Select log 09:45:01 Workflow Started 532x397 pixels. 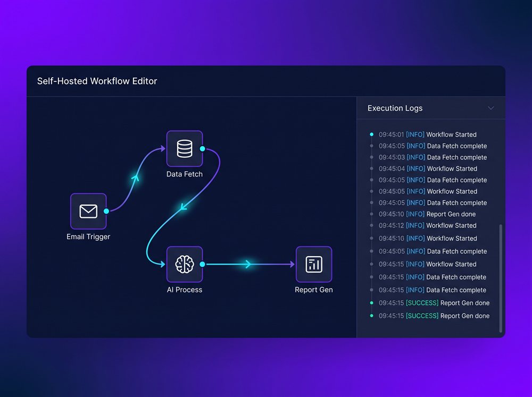(428, 134)
